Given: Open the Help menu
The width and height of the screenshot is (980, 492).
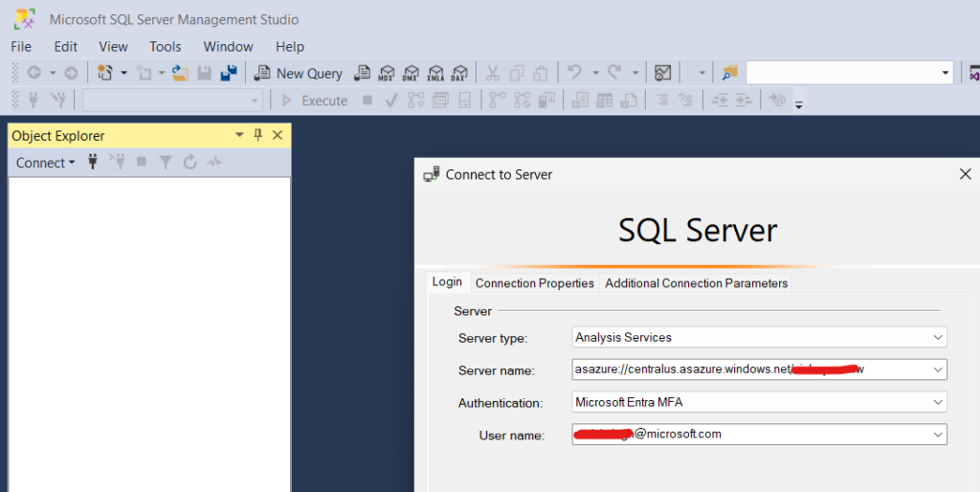Looking at the screenshot, I should [290, 47].
